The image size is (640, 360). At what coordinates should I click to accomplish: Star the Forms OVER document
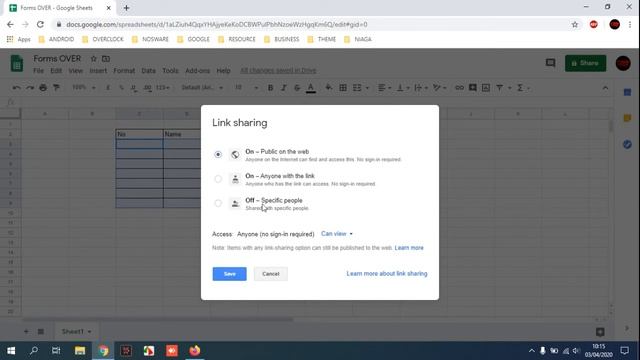tap(93, 59)
